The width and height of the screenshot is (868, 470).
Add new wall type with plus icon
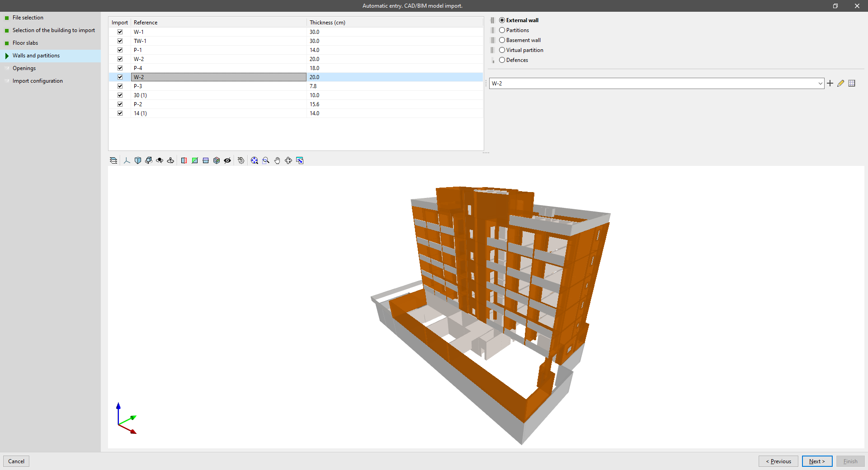[x=830, y=83]
